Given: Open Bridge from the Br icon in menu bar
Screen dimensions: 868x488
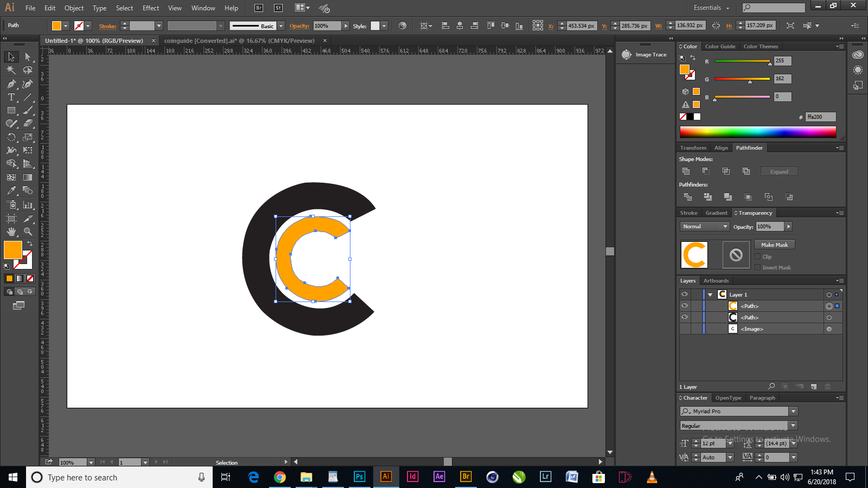Looking at the screenshot, I should pos(259,8).
